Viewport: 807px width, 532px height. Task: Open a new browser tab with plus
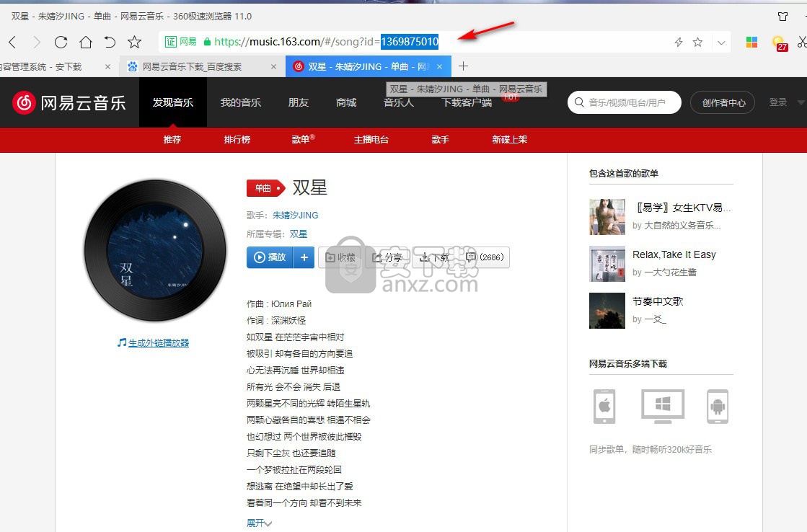pos(463,66)
